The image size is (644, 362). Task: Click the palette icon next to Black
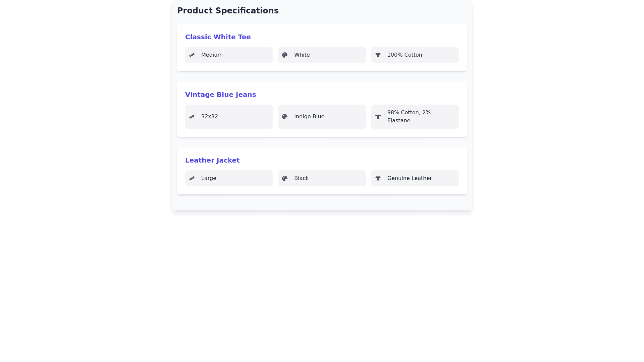(285, 178)
